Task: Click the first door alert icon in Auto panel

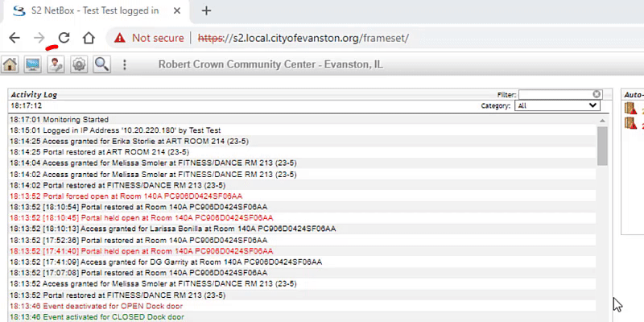Action: 630,109
